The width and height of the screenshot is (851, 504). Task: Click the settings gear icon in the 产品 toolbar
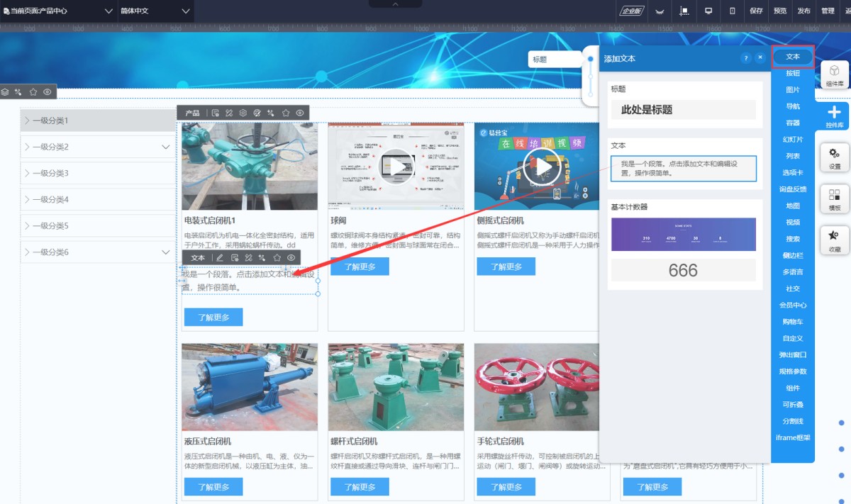point(243,113)
